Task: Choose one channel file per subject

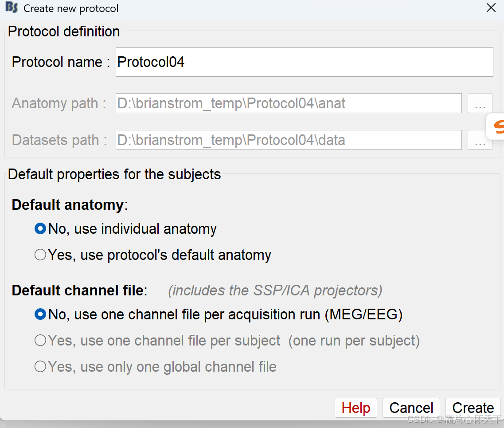Action: 40,341
